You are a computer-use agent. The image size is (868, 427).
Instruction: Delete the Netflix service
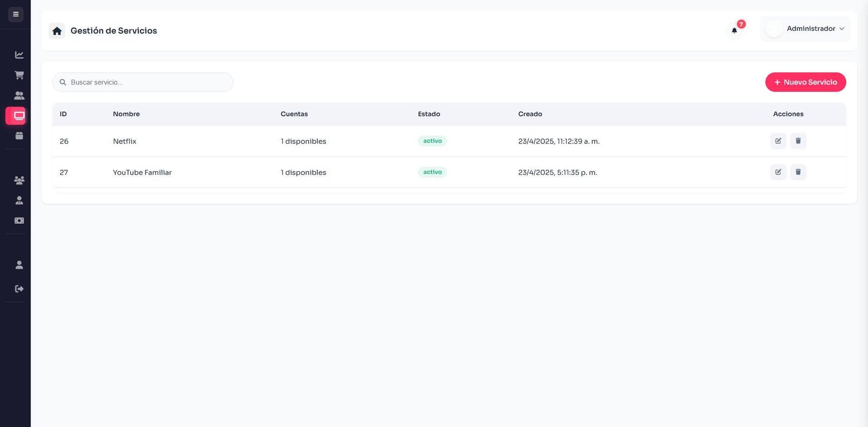pos(798,141)
